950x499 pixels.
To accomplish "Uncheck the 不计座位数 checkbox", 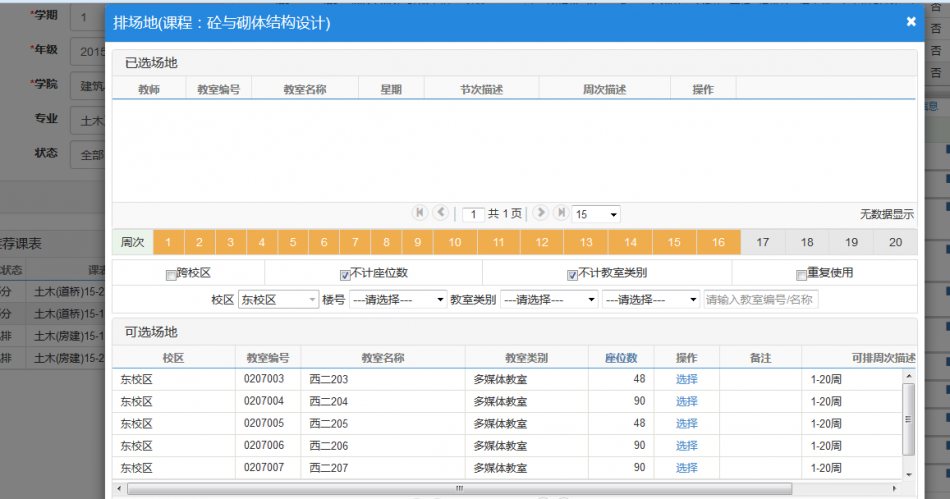I will [x=346, y=274].
